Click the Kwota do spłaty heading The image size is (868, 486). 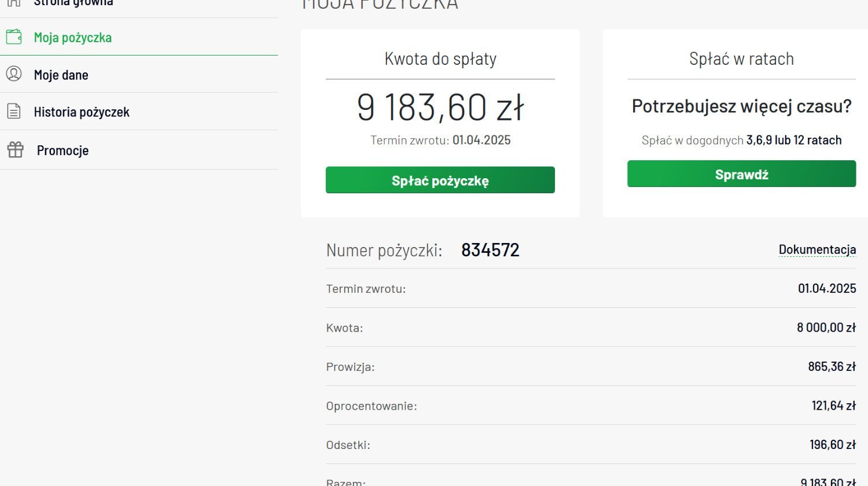pyautogui.click(x=440, y=58)
